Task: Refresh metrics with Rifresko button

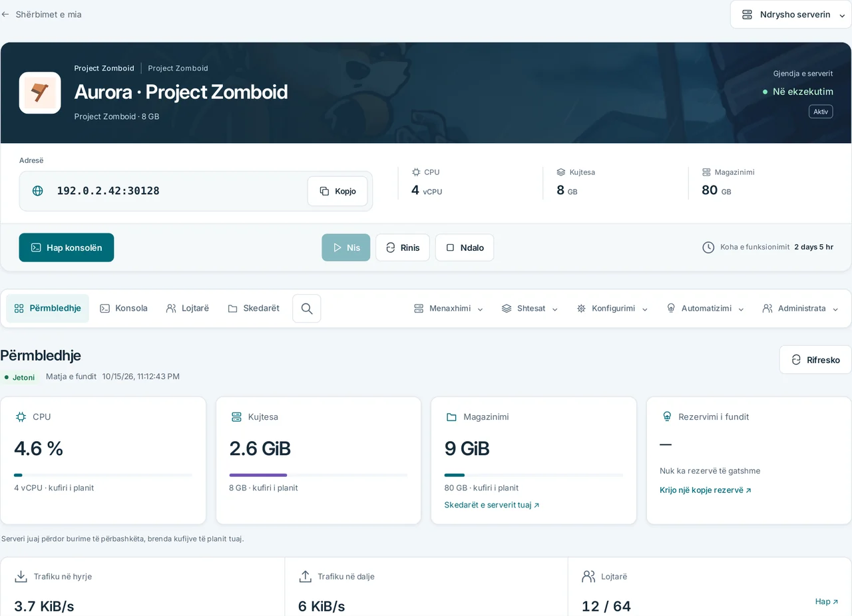Action: pyautogui.click(x=815, y=360)
